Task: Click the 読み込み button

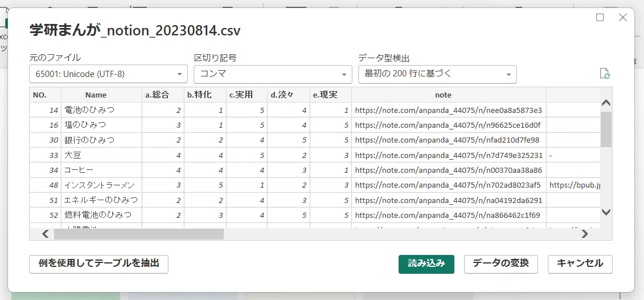Action: 426,264
